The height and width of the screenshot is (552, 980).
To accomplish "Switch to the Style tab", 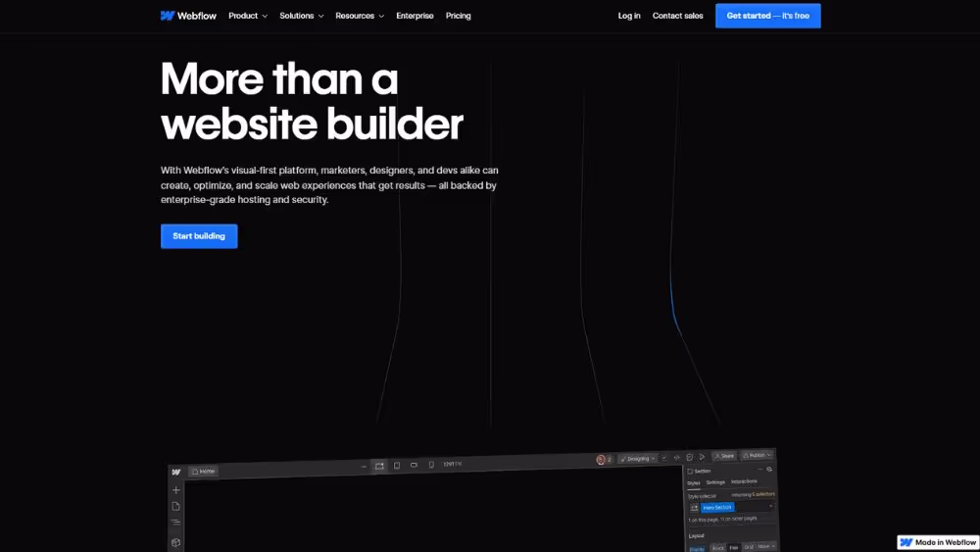I will tap(694, 483).
